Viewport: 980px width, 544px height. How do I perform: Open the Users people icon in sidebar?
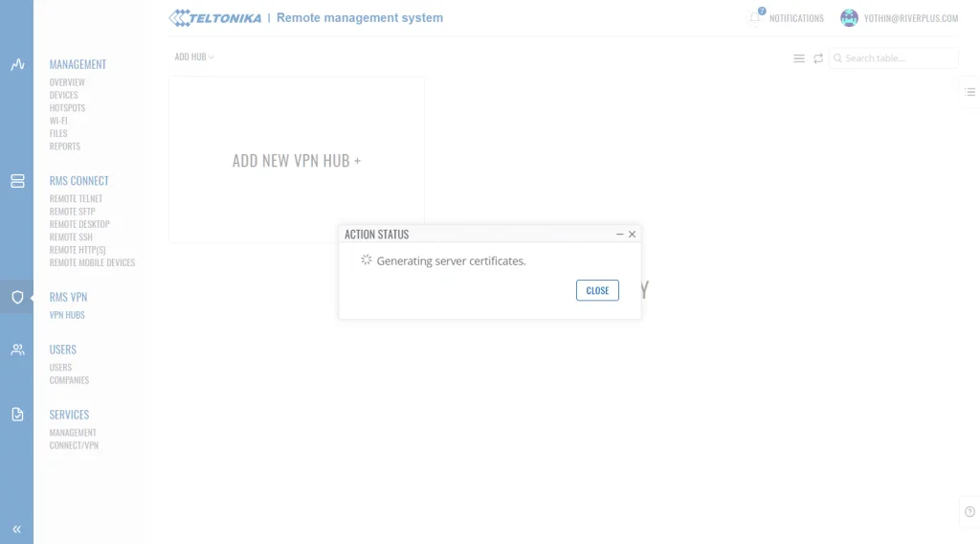click(17, 351)
